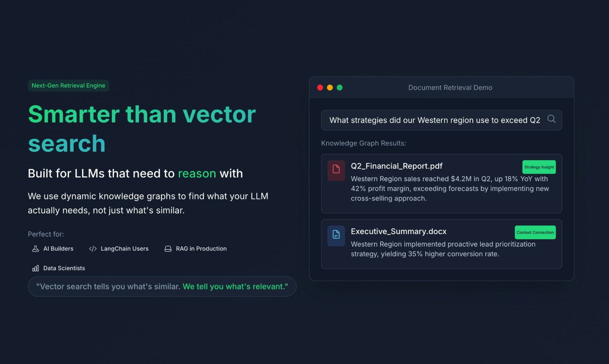Click the AI Builders flask icon
The width and height of the screenshot is (609, 364).
click(35, 249)
